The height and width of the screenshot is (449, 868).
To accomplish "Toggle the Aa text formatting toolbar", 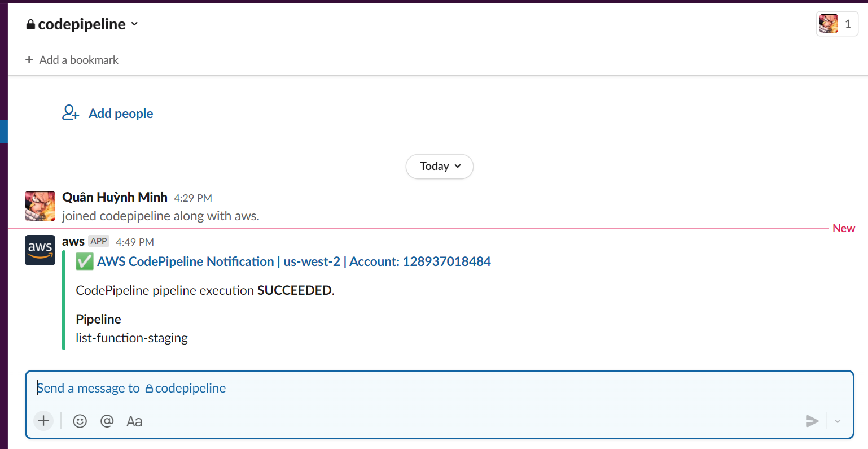I will [x=134, y=421].
